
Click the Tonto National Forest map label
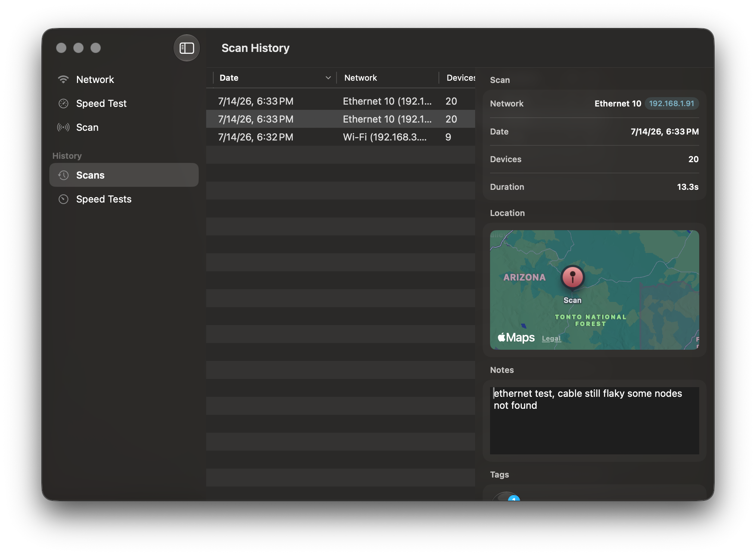point(591,320)
